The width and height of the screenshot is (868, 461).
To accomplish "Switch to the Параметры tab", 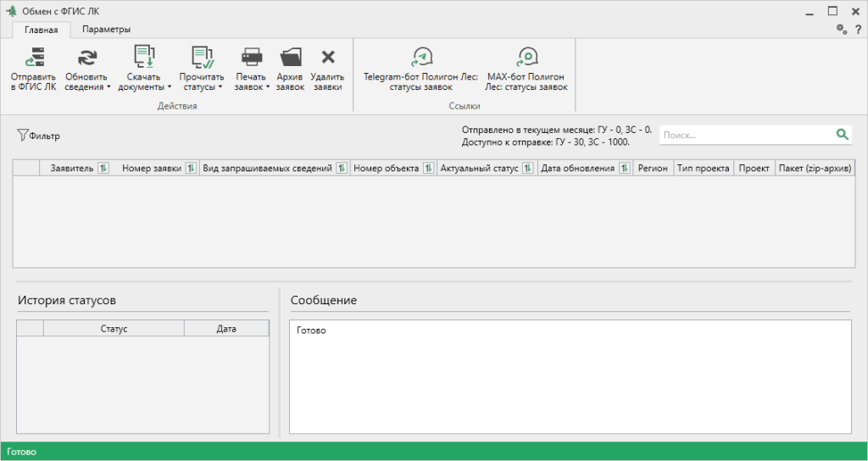I will pyautogui.click(x=106, y=30).
